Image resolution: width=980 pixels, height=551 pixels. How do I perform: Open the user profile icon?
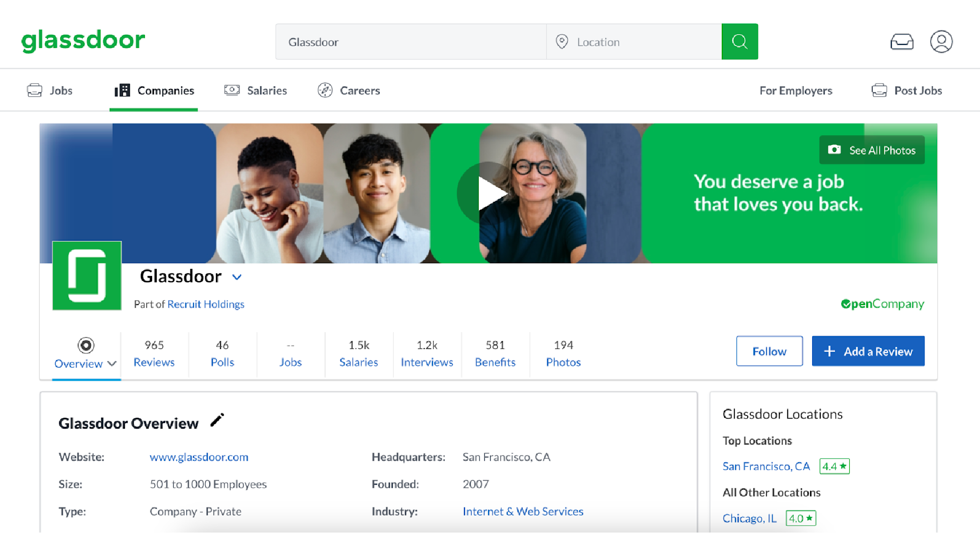pyautogui.click(x=941, y=41)
